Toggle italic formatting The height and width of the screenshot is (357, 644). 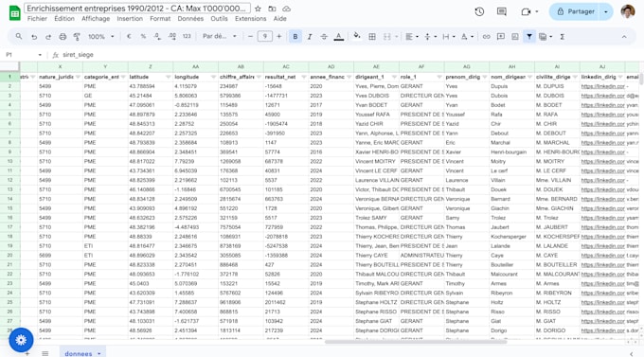[310, 37]
